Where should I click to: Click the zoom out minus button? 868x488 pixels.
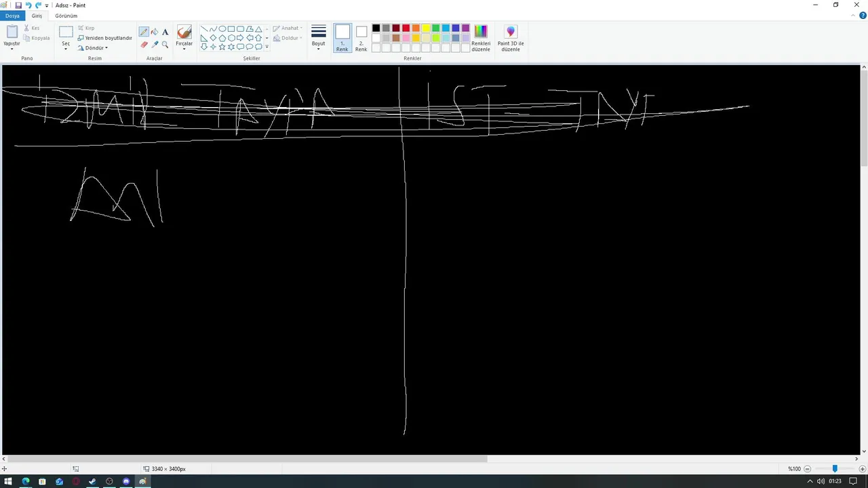click(807, 469)
